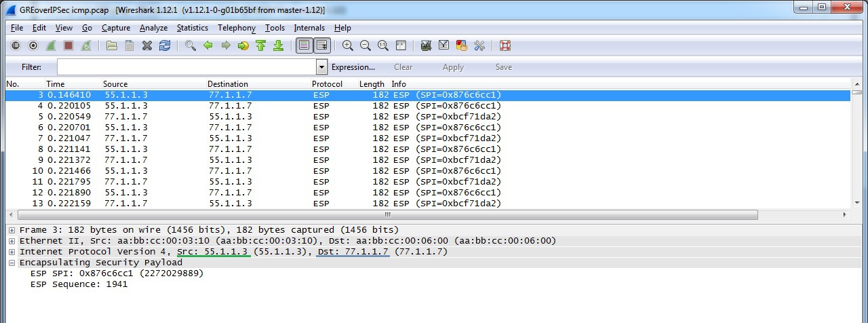The image size is (868, 323).
Task: Open a capture file
Action: [x=112, y=45]
